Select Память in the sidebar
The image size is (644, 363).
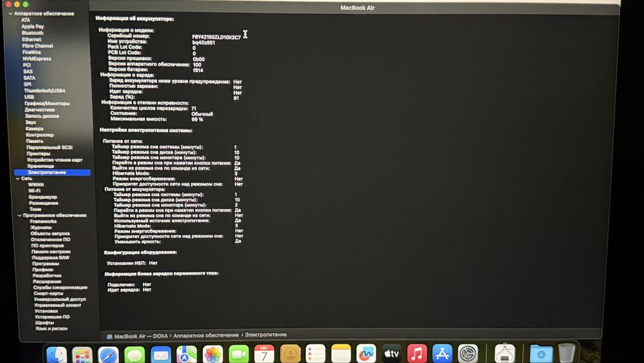tap(35, 141)
